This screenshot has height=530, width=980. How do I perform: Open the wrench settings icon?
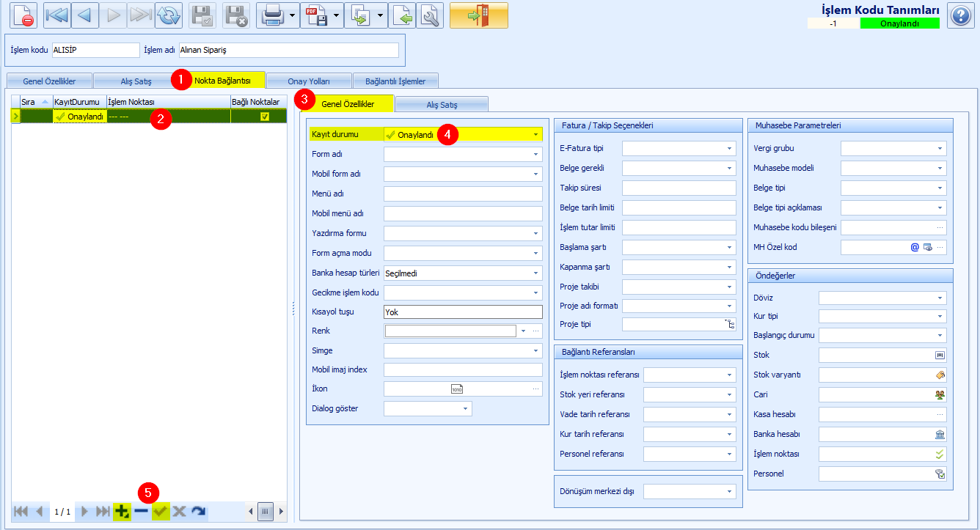click(430, 15)
